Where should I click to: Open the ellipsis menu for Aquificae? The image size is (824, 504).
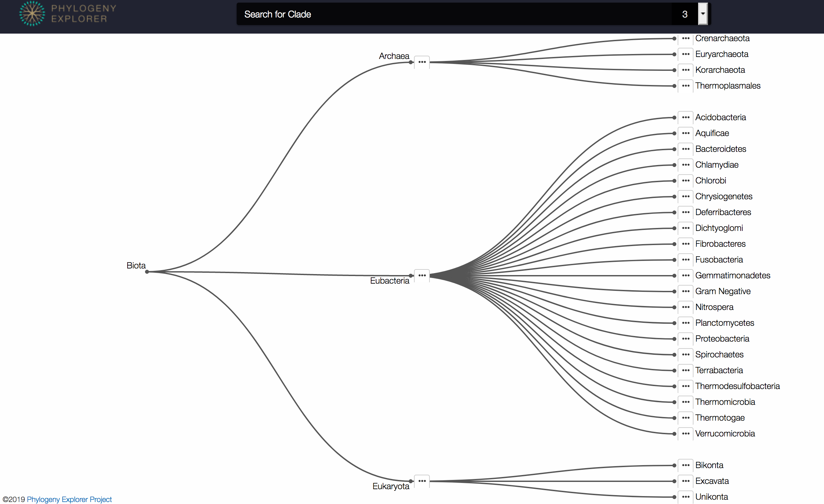686,133
